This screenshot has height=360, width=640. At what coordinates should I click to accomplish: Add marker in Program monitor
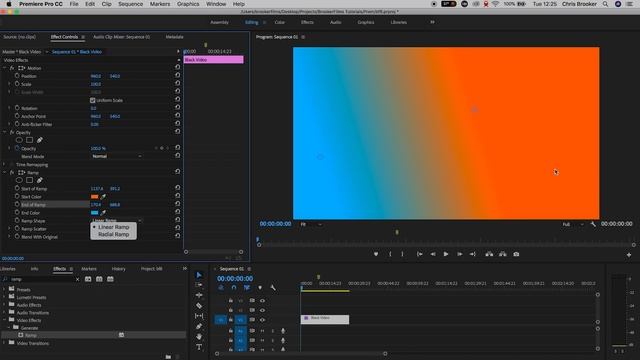pos(376,254)
